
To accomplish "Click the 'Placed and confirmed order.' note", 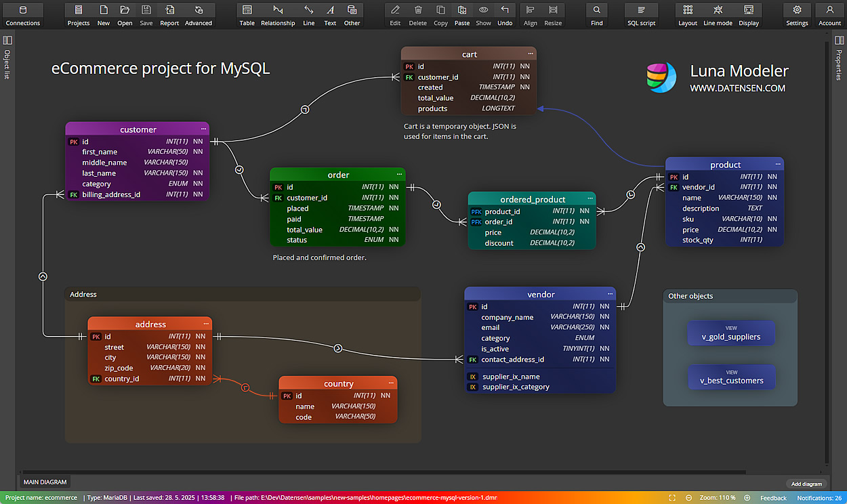I will tap(319, 257).
